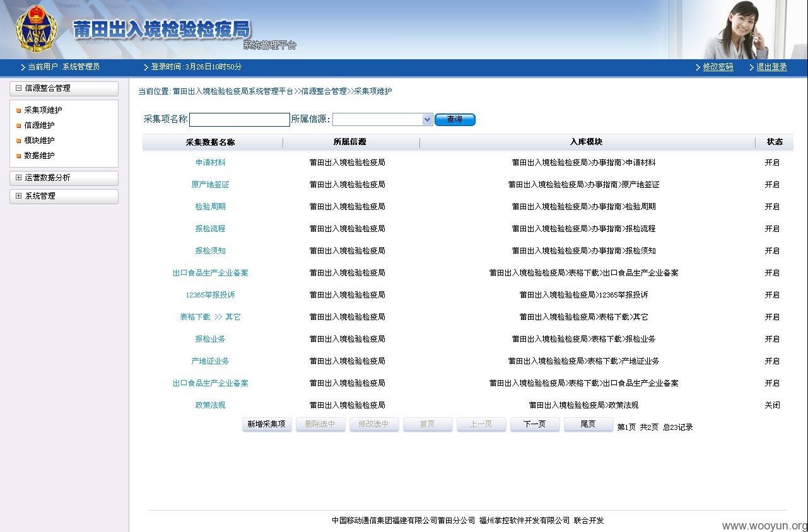Click the national emblem logo in header

click(x=36, y=30)
